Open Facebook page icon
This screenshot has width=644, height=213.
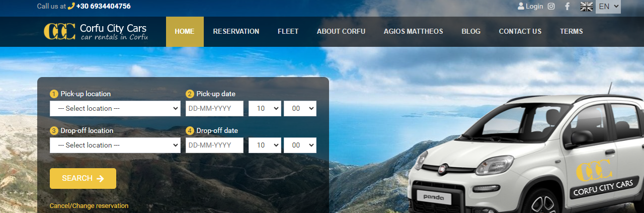[567, 7]
